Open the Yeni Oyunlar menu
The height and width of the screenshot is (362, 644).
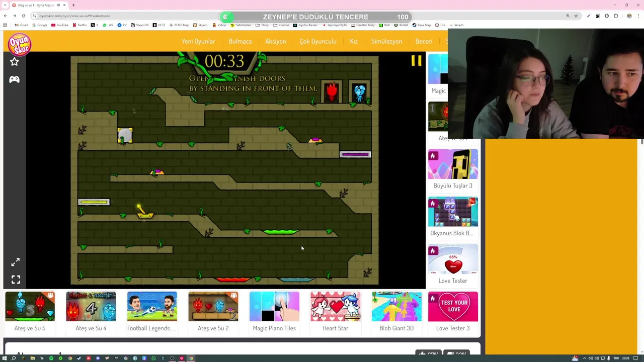(x=198, y=41)
